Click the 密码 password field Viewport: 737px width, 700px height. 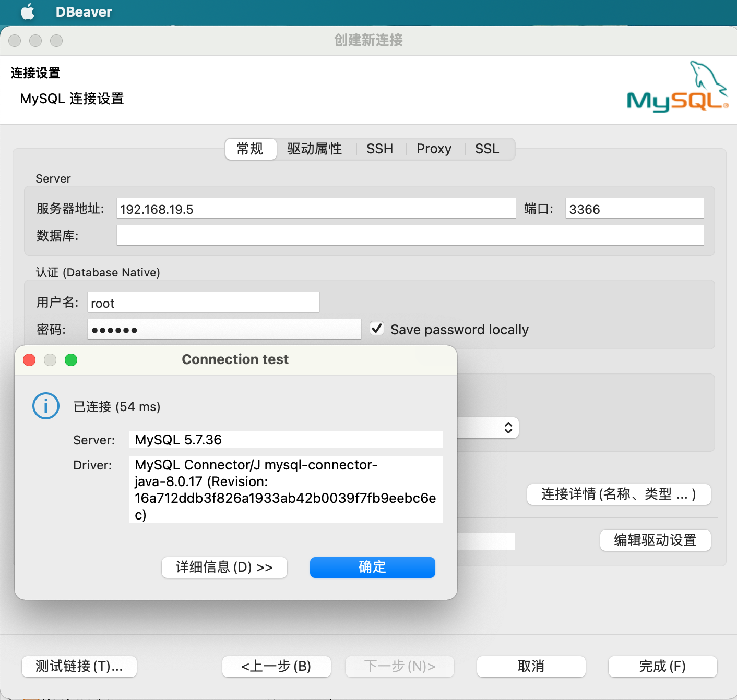click(x=224, y=330)
